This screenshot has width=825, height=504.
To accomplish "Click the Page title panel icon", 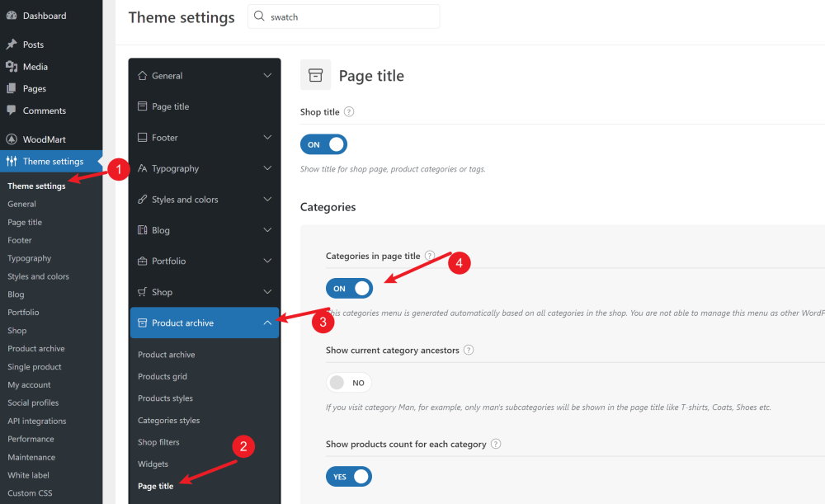I will pyautogui.click(x=142, y=106).
